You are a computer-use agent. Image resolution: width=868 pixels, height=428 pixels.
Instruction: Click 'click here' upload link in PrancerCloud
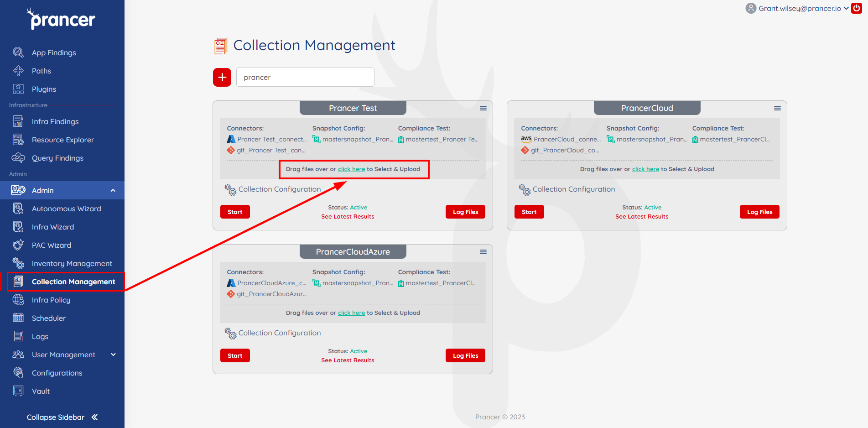click(x=645, y=169)
